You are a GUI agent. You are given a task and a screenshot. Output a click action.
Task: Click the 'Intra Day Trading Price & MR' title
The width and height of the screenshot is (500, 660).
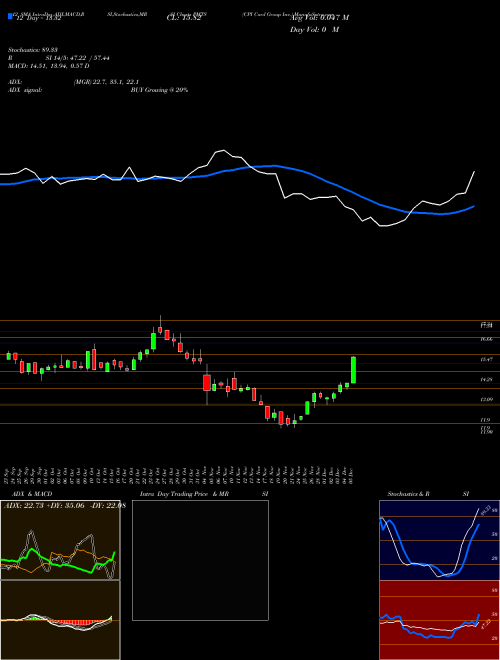click(x=184, y=494)
